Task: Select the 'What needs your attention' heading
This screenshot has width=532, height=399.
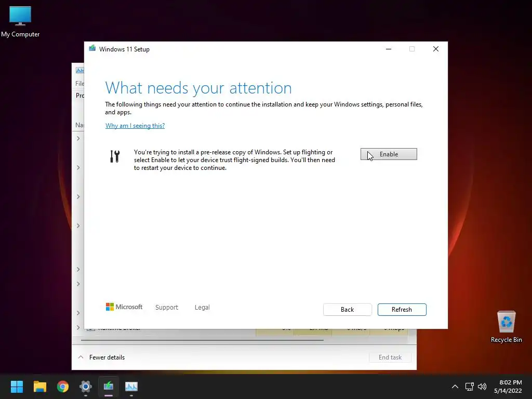Action: tap(198, 88)
